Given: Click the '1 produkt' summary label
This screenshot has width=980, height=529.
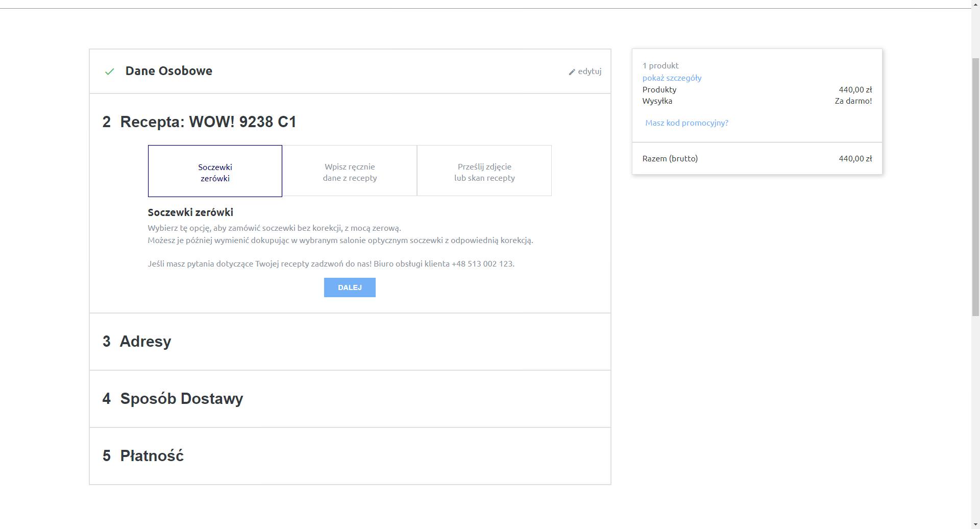Looking at the screenshot, I should pyautogui.click(x=660, y=66).
